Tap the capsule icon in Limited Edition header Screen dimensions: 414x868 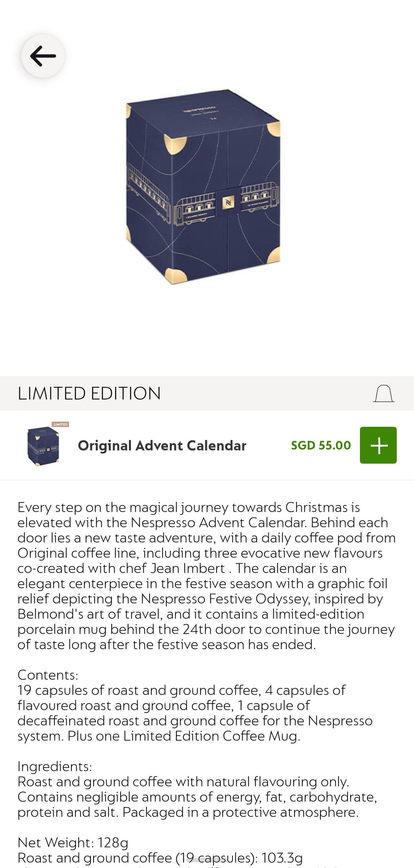tap(384, 394)
